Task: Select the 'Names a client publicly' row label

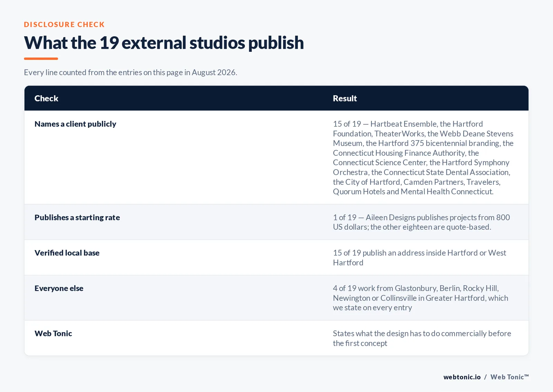Action: pos(75,124)
